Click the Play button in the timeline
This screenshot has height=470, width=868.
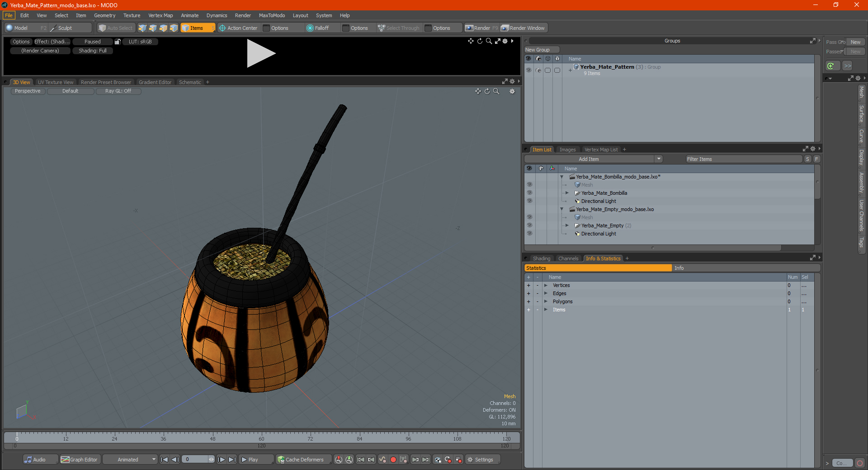point(256,460)
